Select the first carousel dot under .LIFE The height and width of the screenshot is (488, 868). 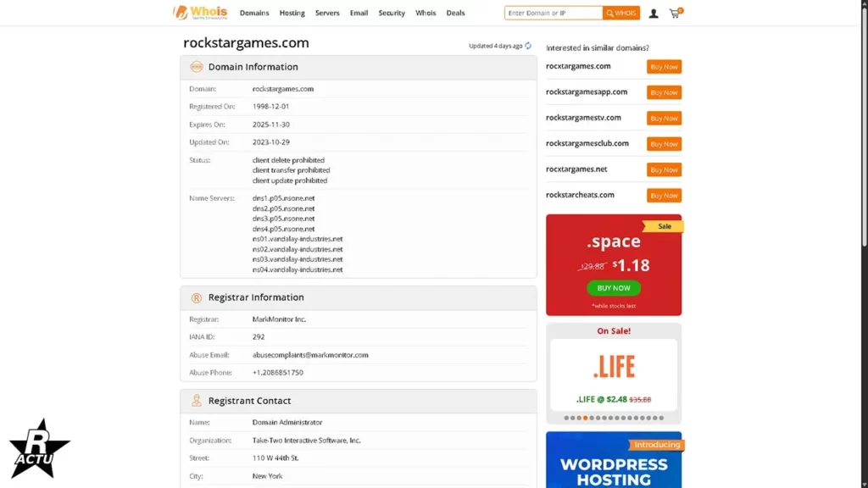pos(566,418)
